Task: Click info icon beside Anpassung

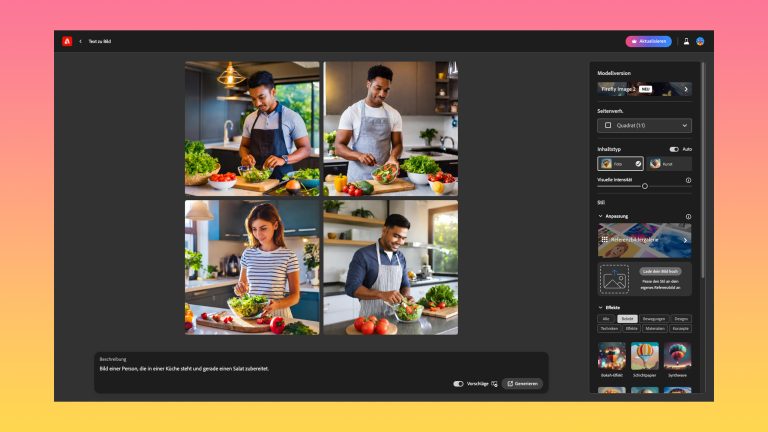Action: [688, 216]
